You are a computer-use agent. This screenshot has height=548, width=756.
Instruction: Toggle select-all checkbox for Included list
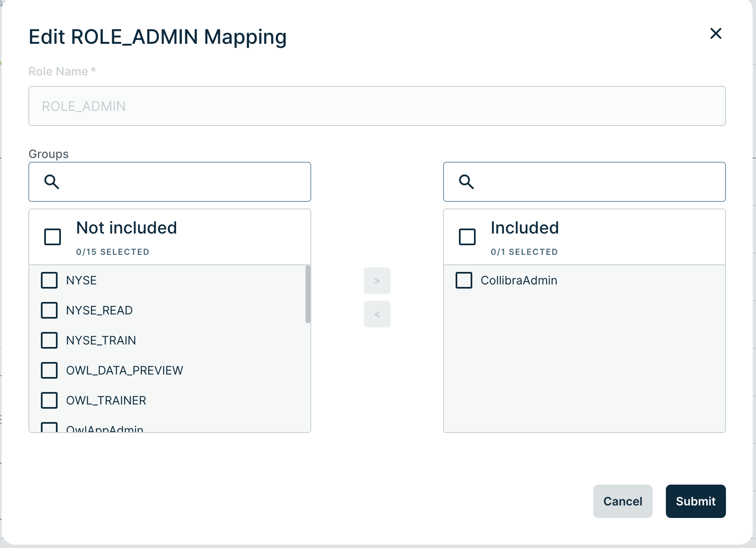coord(467,237)
